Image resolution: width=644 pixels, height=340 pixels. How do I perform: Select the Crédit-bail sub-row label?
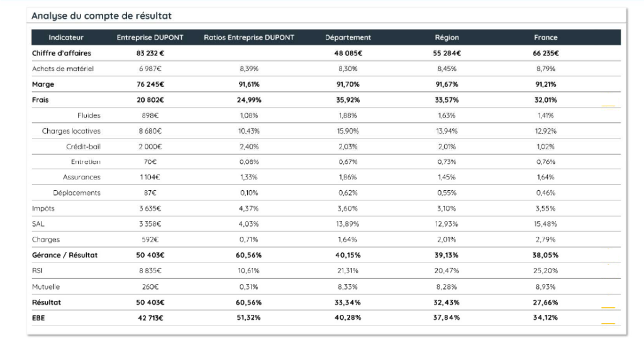click(x=84, y=147)
